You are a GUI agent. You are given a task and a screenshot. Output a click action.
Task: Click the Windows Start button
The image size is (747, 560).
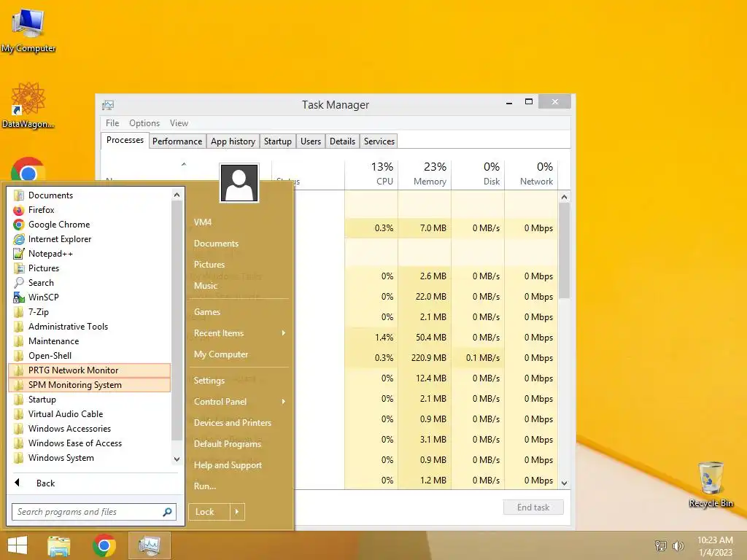pyautogui.click(x=18, y=545)
